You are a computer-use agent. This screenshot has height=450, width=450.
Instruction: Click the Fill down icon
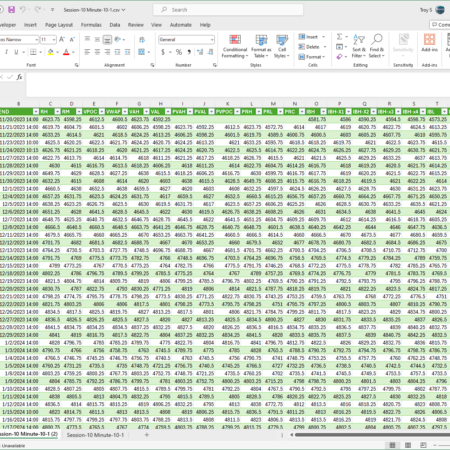point(339,47)
